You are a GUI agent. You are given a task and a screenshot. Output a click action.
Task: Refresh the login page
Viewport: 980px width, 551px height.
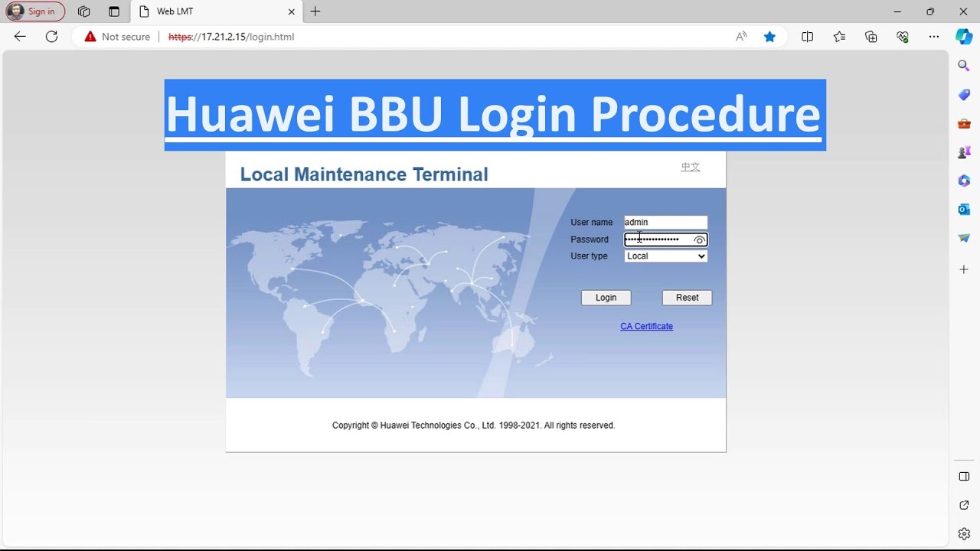coord(51,37)
